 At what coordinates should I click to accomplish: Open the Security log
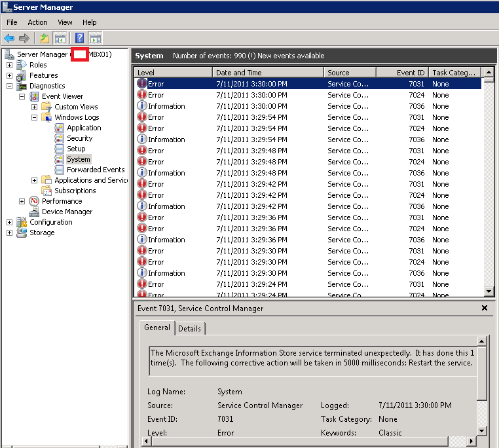tap(79, 138)
